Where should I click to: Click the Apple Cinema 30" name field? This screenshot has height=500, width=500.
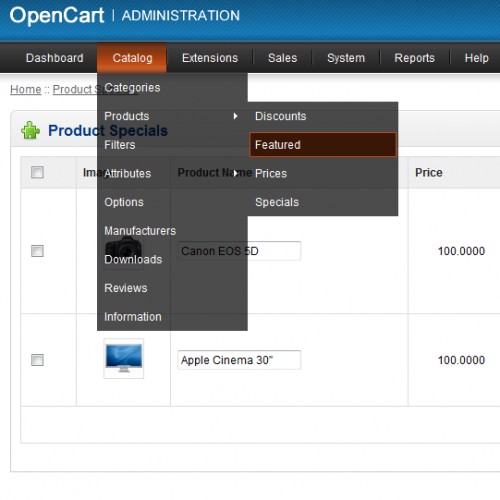click(239, 360)
